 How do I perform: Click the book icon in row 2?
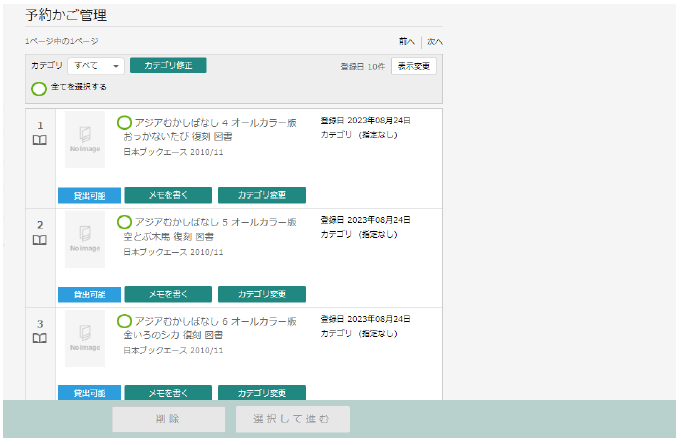tap(40, 240)
